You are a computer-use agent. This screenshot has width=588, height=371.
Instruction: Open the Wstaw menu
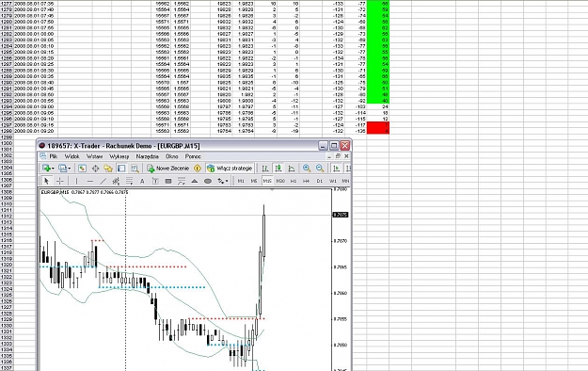94,156
